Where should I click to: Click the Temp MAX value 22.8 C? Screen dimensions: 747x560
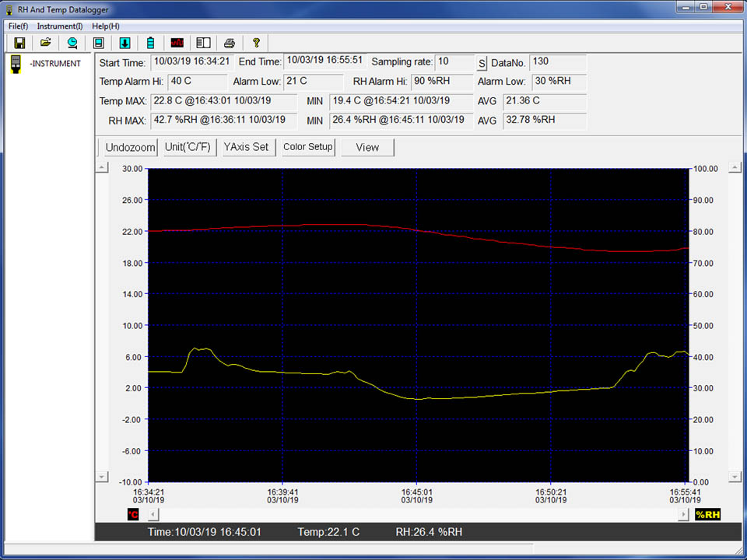coord(224,101)
